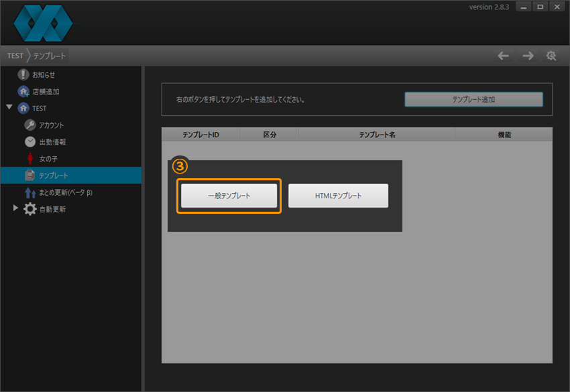Click the instruction text 右のボタンを押して…

[240, 100]
